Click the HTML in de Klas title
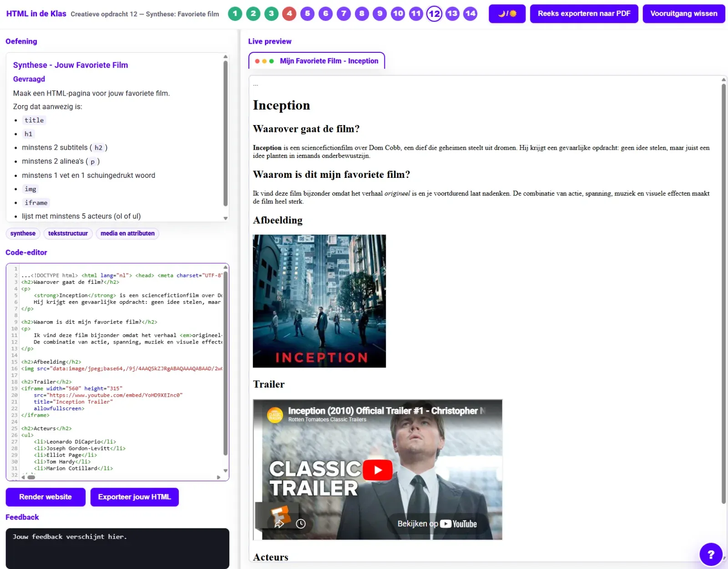The image size is (728, 569). pos(36,14)
